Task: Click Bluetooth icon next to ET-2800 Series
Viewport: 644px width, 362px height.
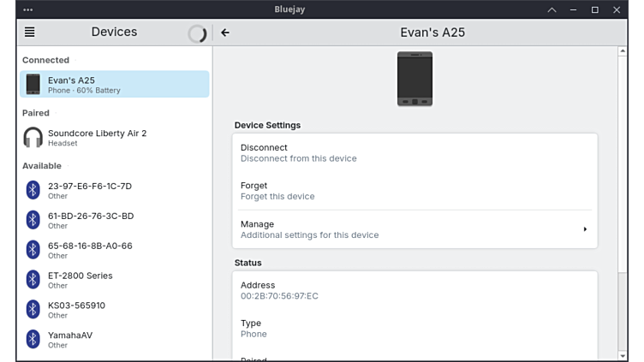Action: coord(33,280)
